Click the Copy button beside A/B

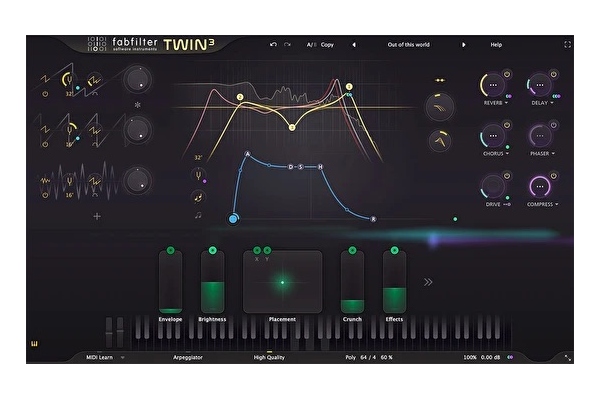327,45
